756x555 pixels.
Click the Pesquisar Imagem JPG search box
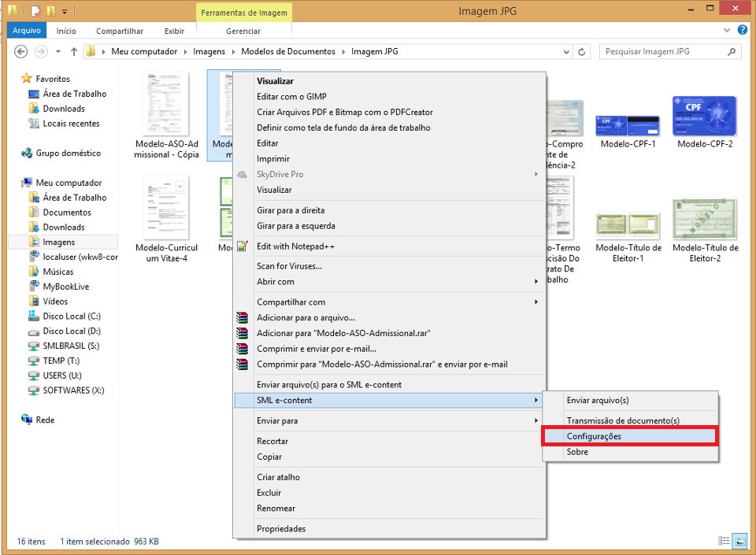coord(664,52)
